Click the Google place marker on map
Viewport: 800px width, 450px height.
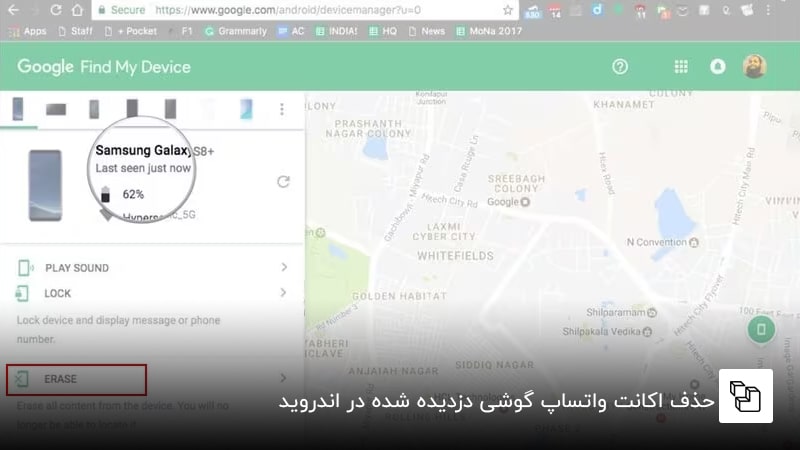point(525,202)
